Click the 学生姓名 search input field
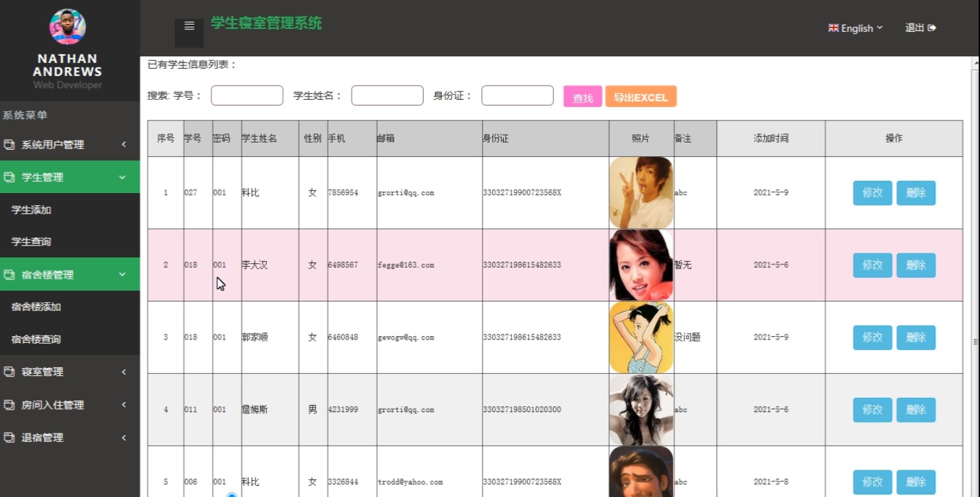Screen dimensions: 980x497 click(x=387, y=95)
